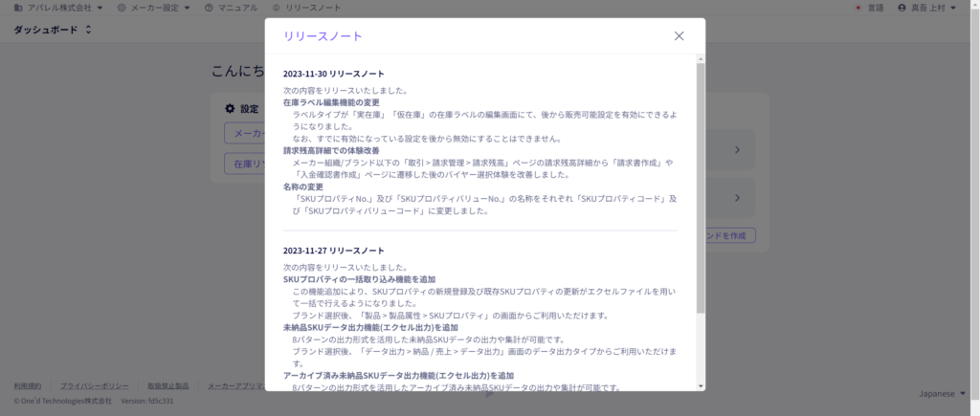980x416 pixels.
Task: Open the マニュアル link
Action: tap(232, 8)
